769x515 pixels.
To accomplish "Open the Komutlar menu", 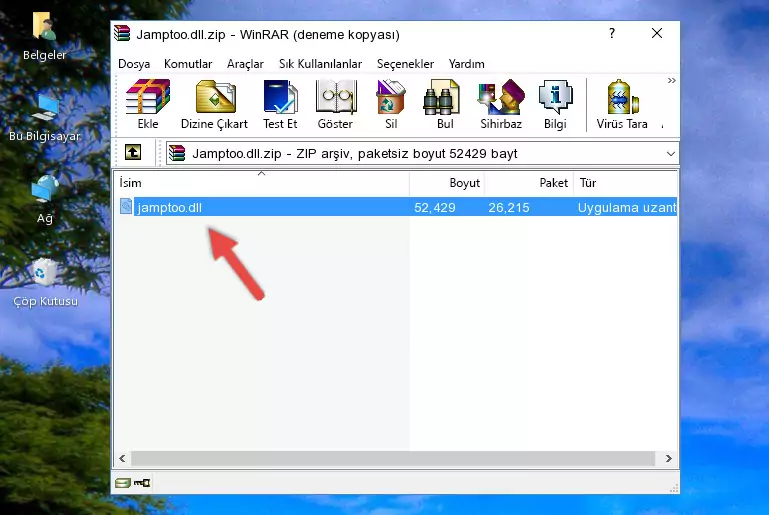I will click(188, 64).
